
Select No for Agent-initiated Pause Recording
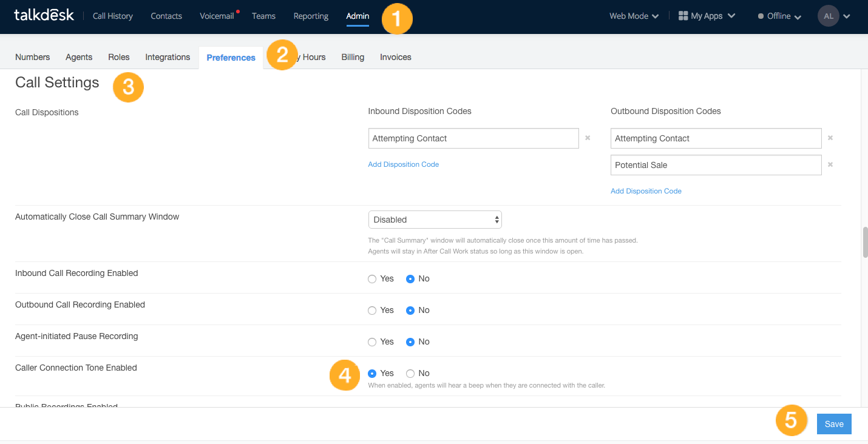pos(410,342)
